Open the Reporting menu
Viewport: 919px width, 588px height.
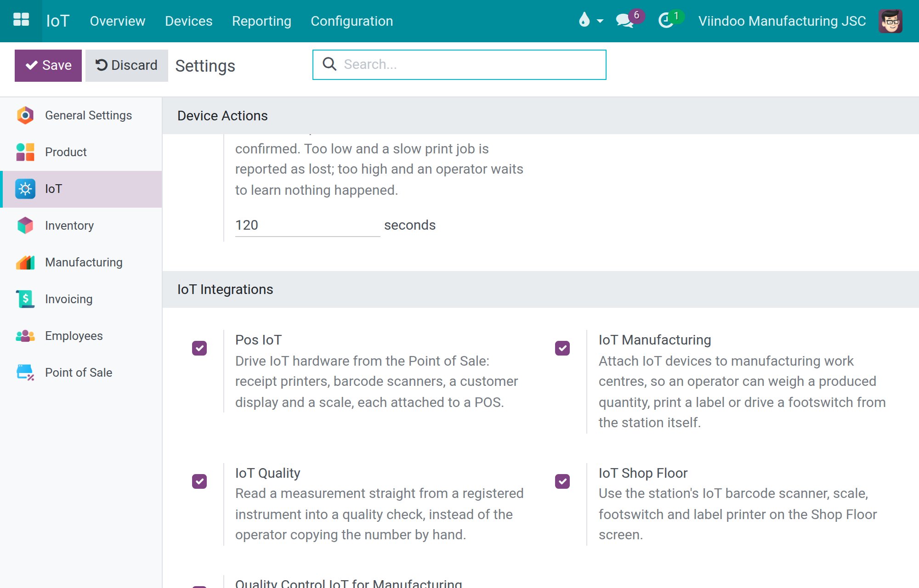point(261,21)
